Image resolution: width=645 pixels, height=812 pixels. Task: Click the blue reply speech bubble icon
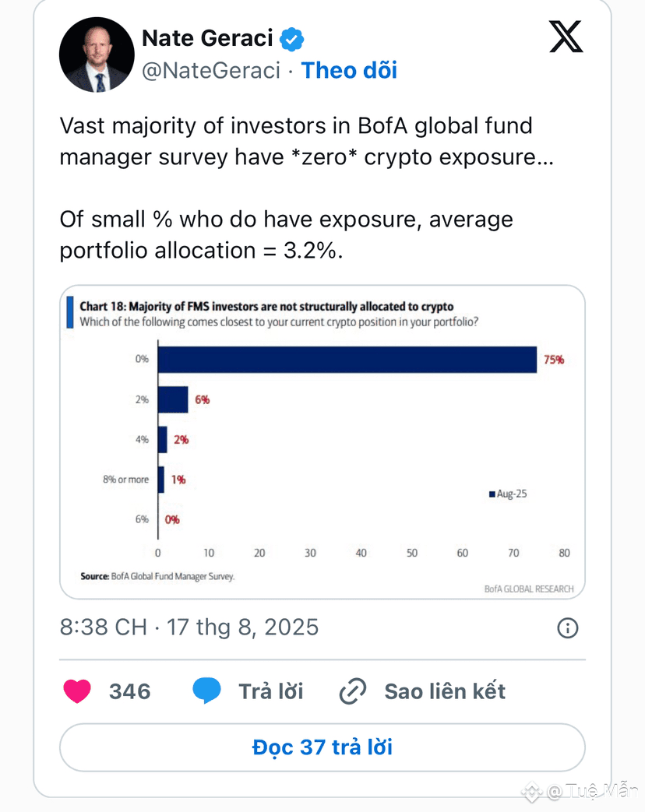[206, 691]
